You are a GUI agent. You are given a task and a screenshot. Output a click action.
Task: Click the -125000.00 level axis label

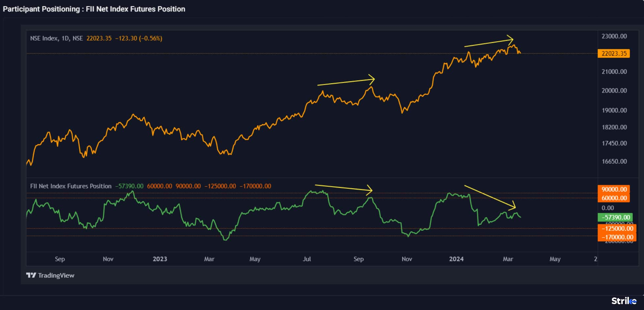(617, 229)
